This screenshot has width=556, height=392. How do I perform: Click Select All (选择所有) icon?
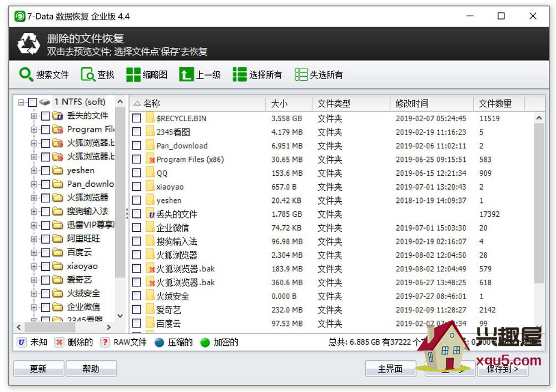pyautogui.click(x=239, y=75)
